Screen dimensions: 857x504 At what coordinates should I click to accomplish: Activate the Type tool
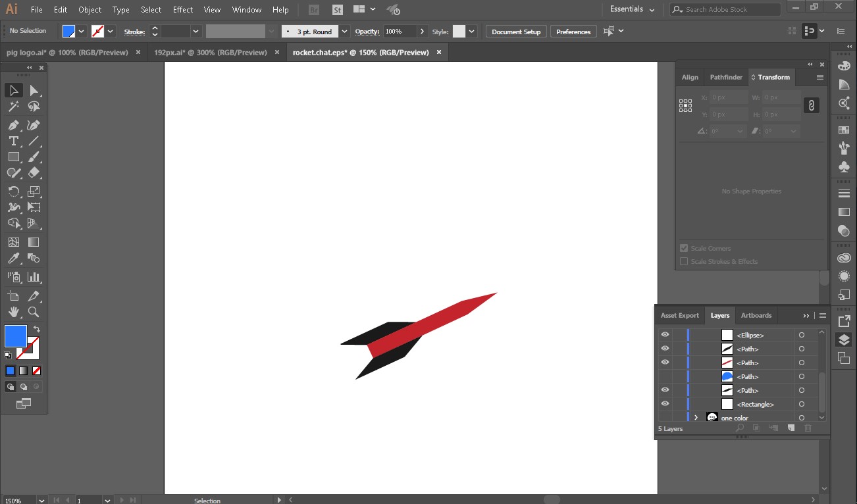[13, 141]
